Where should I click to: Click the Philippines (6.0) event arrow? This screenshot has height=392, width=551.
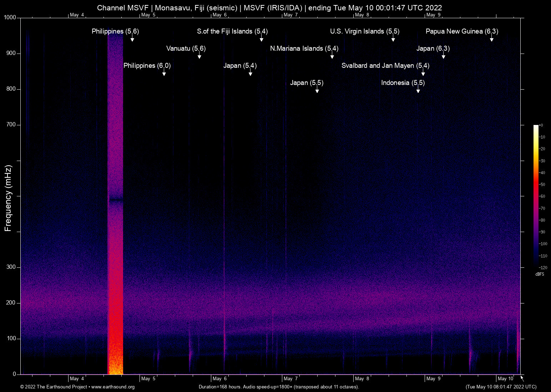pos(164,74)
